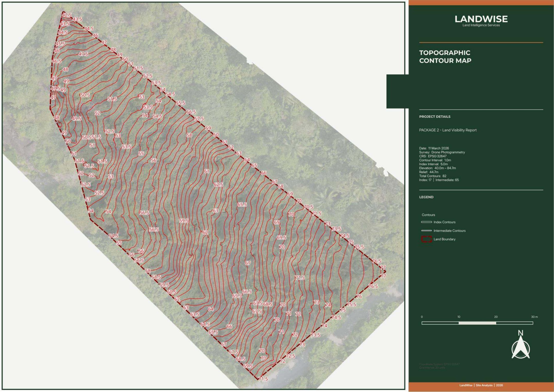554x392 pixels.
Task: Click the 65 contour label on boundary
Action: (x=254, y=165)
